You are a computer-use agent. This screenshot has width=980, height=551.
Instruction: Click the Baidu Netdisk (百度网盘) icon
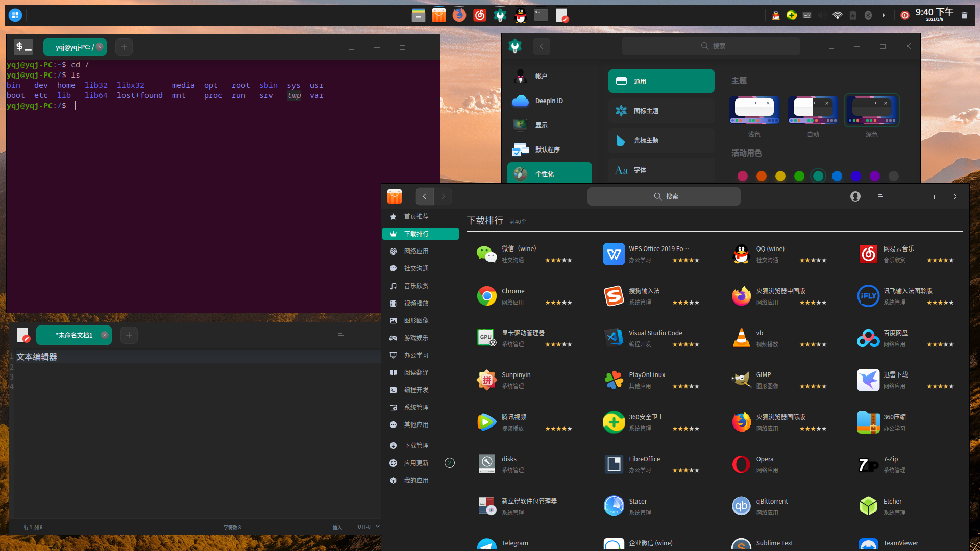tap(868, 338)
